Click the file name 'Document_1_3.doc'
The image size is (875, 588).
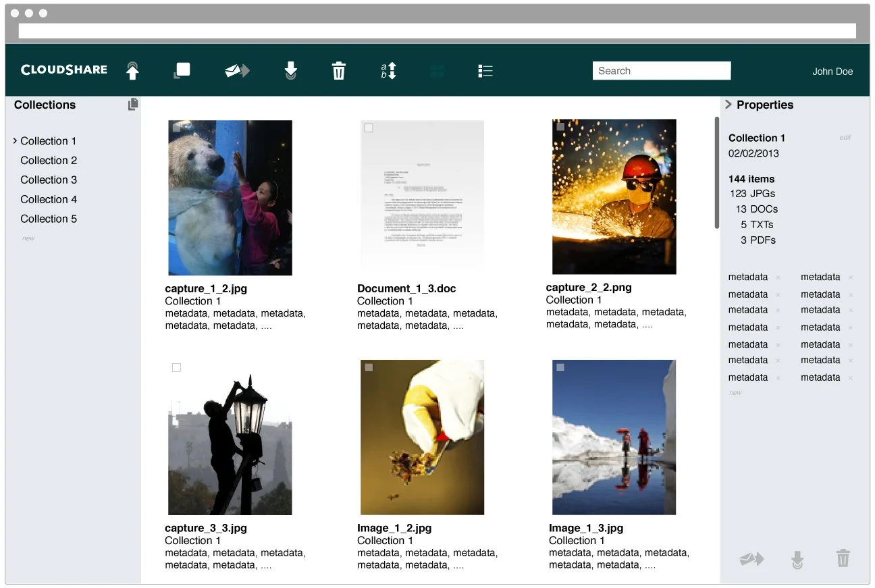pos(406,288)
